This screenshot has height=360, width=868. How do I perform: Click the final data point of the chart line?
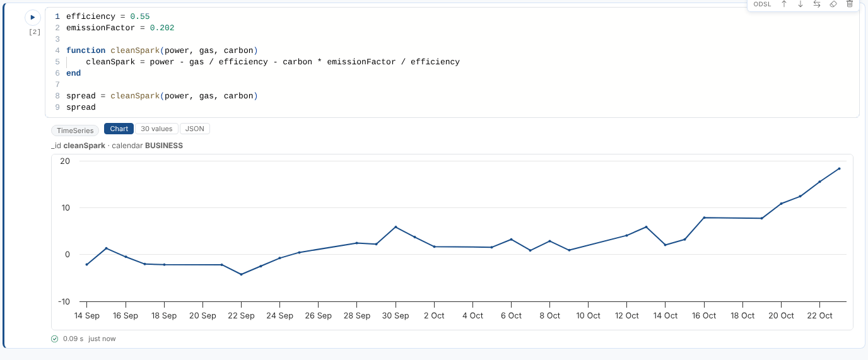[x=839, y=168]
